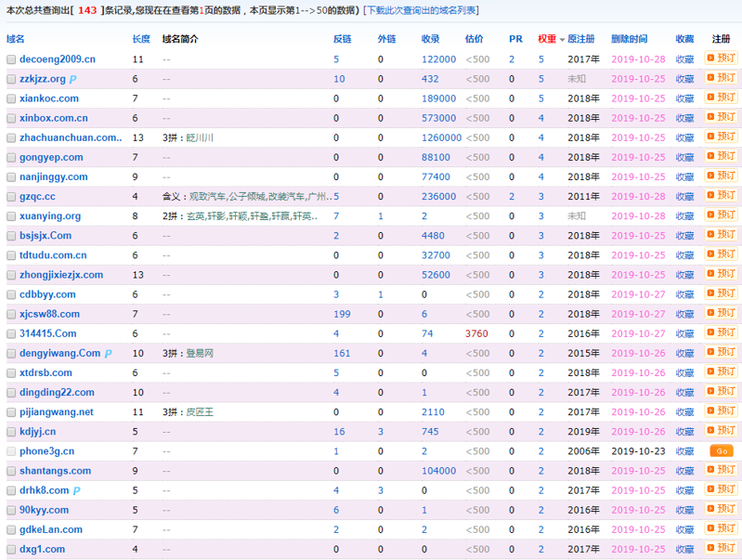The width and height of the screenshot is (742, 560).
Task: Click the 收录 value 122000
Action: click(x=438, y=59)
